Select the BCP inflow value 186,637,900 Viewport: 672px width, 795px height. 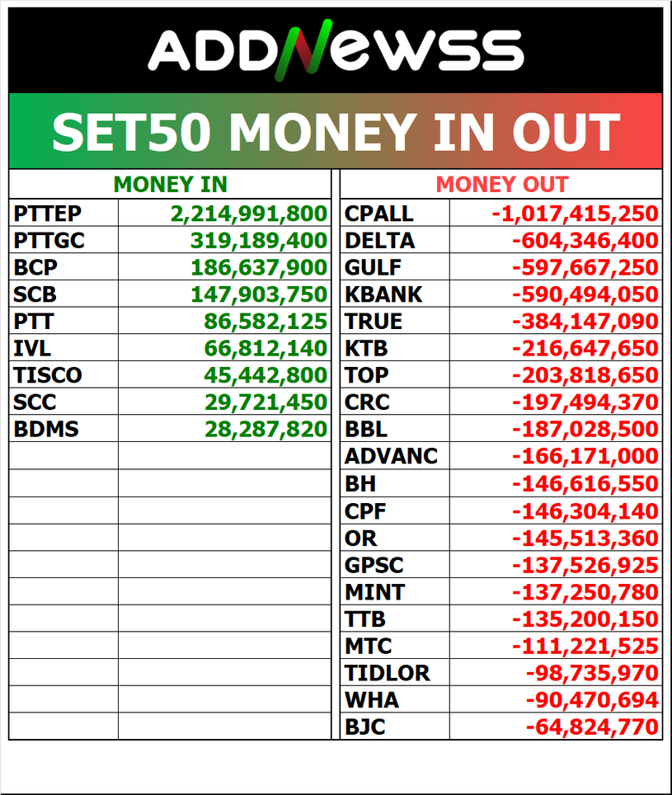[x=259, y=268]
